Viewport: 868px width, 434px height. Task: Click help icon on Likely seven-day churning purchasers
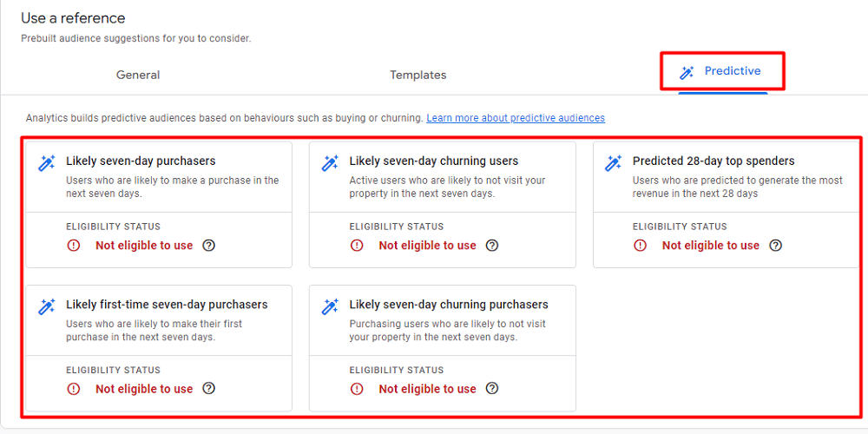tap(492, 389)
